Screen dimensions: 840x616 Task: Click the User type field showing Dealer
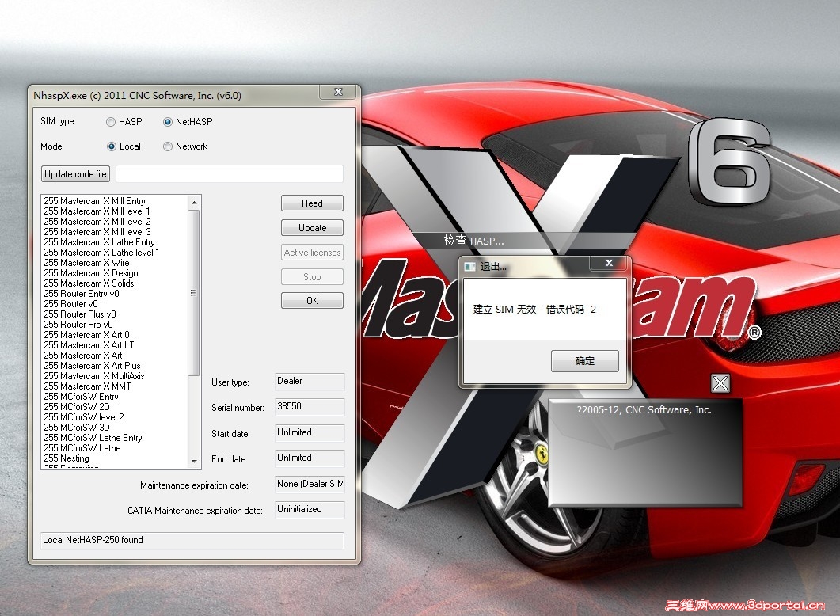click(x=310, y=382)
